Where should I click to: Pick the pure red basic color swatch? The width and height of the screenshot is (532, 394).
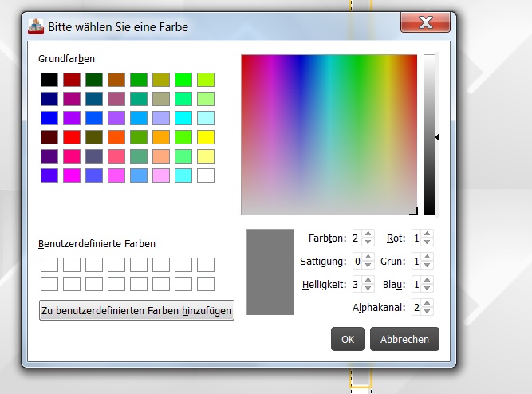(x=72, y=137)
